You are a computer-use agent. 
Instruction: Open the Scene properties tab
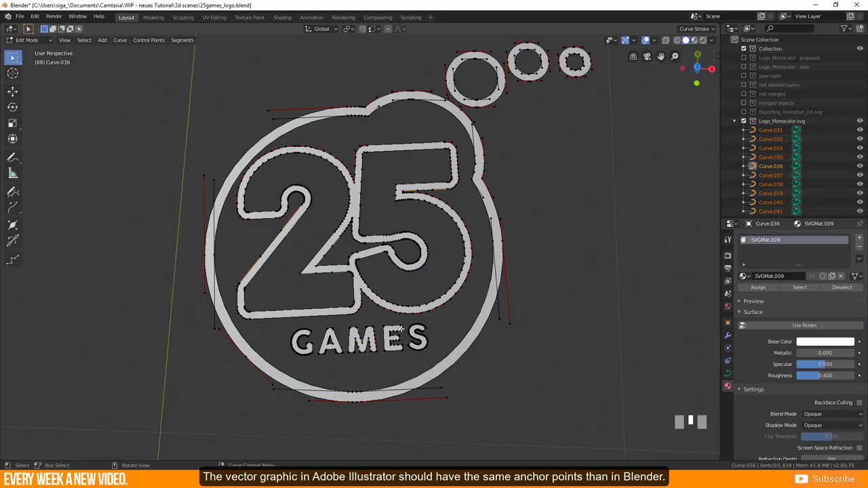[728, 293]
